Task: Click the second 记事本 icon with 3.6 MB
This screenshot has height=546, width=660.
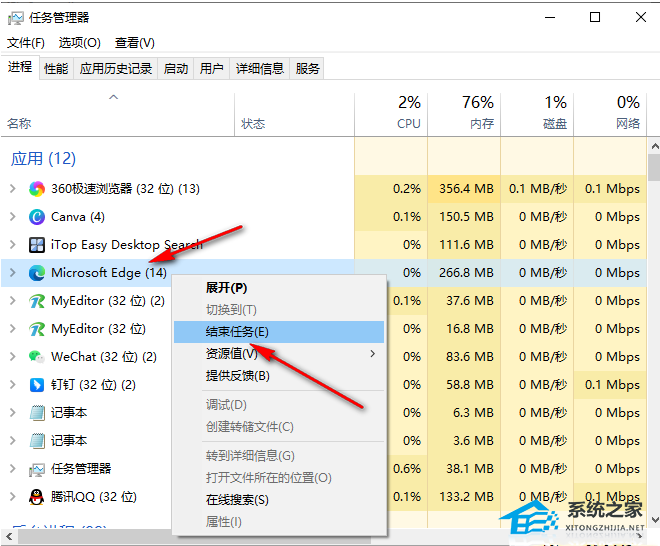Action: [x=37, y=441]
